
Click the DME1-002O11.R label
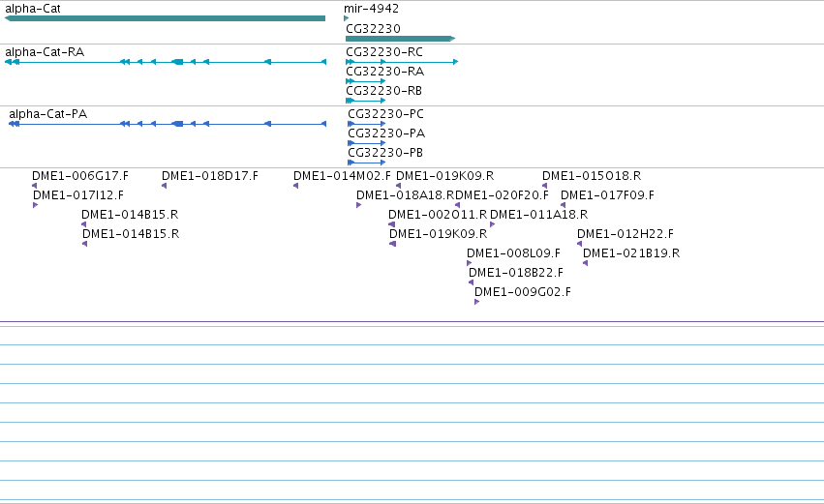point(438,215)
